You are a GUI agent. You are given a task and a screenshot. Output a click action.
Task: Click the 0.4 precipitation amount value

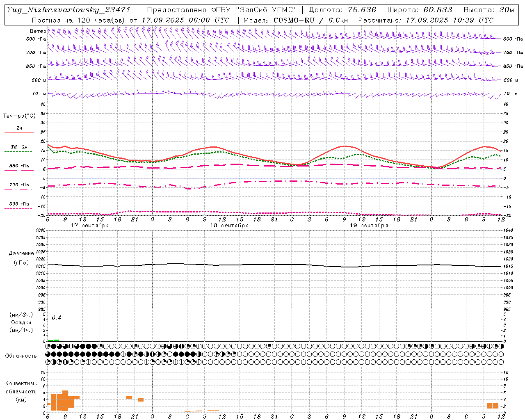[x=56, y=318]
